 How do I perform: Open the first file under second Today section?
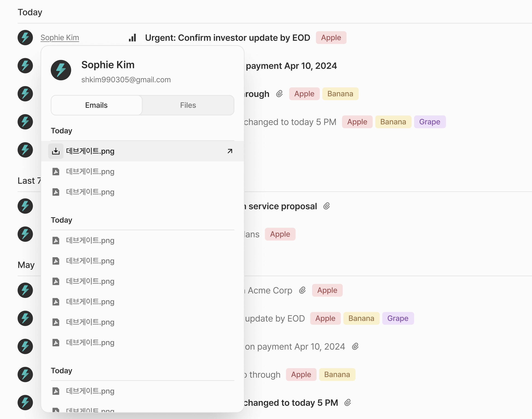90,240
